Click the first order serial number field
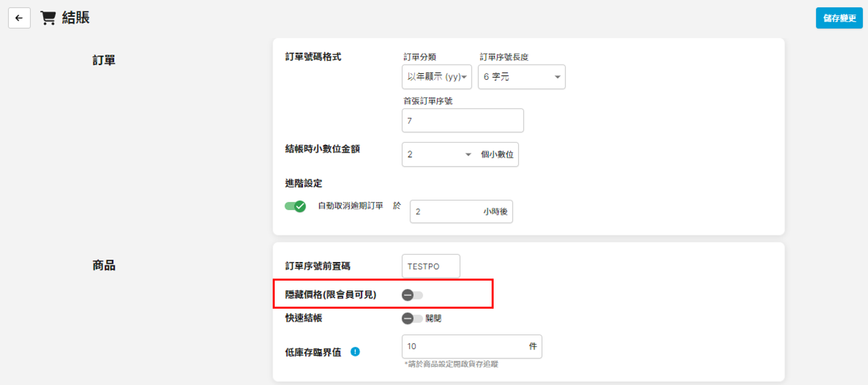The width and height of the screenshot is (868, 385). pyautogui.click(x=462, y=121)
